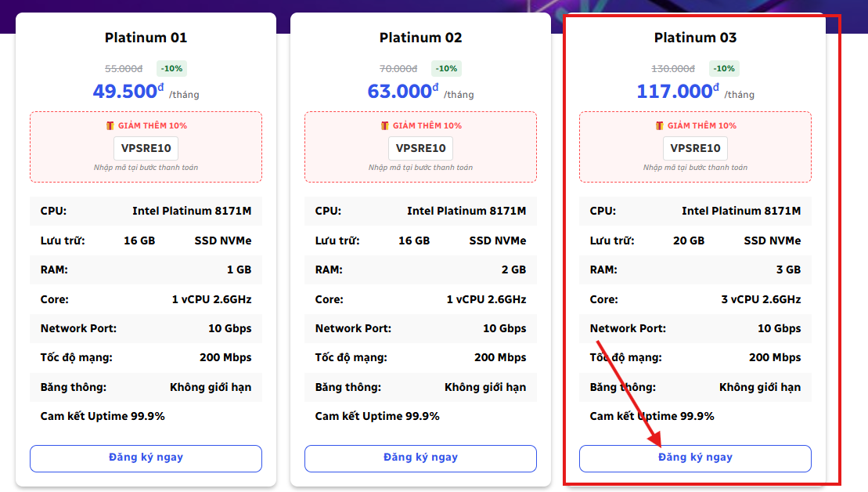Click the gift icon in Platinum 01 card

(x=110, y=125)
